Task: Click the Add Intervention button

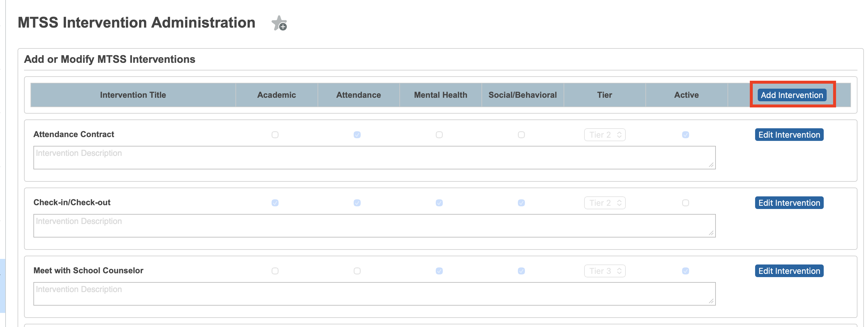Action: 792,95
